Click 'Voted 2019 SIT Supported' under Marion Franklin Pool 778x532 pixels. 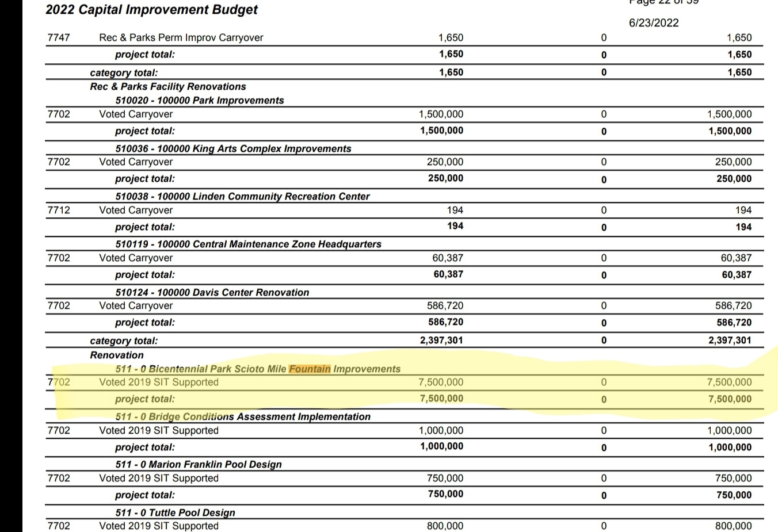(x=159, y=479)
